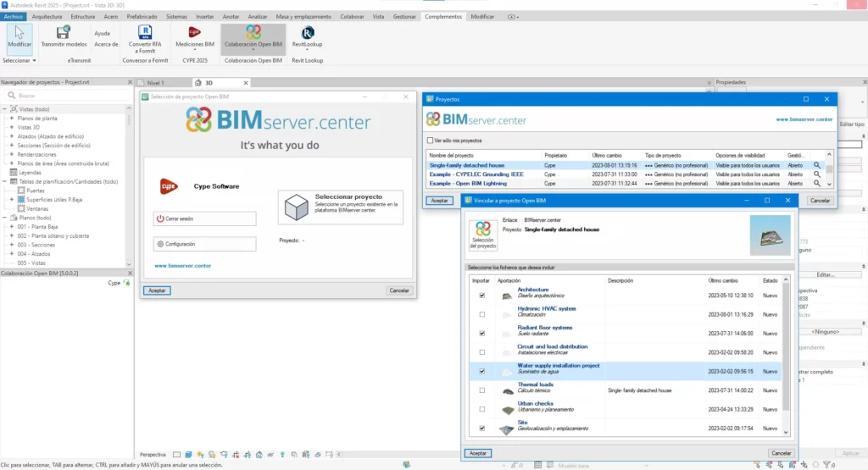Click the Architecture contribution icon
The width and height of the screenshot is (868, 470).
507,296
